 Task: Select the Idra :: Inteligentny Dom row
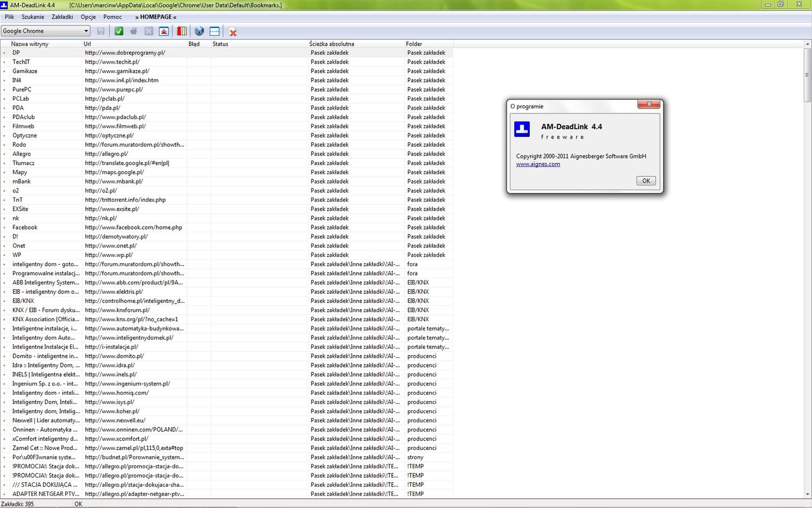[227, 365]
